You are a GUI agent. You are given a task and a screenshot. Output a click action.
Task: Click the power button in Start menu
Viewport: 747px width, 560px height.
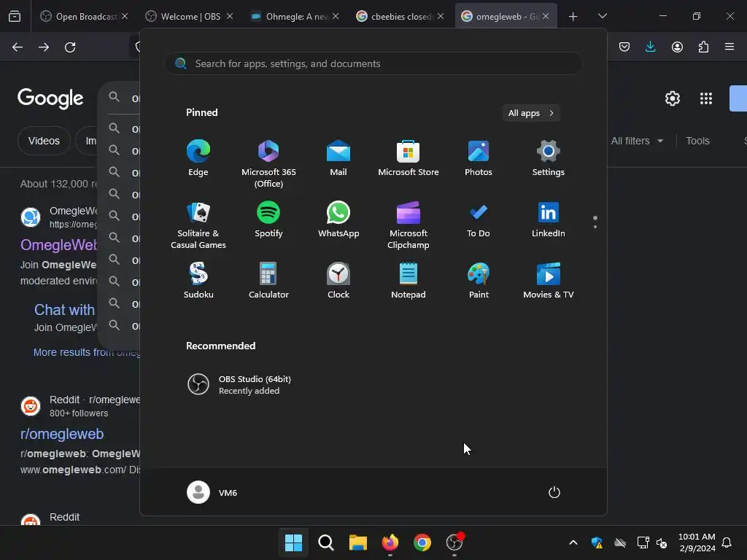(x=554, y=492)
